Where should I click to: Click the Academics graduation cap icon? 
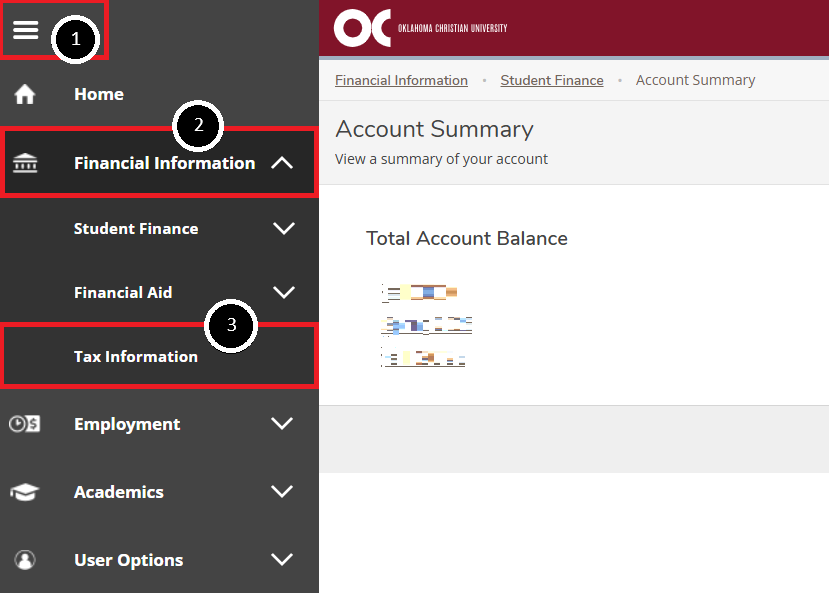(24, 492)
